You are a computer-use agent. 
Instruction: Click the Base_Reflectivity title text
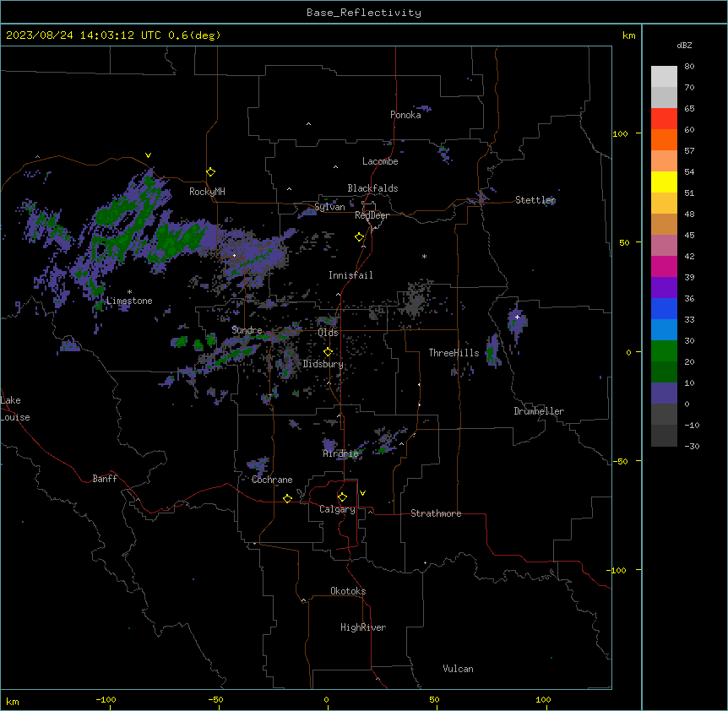pyautogui.click(x=364, y=13)
